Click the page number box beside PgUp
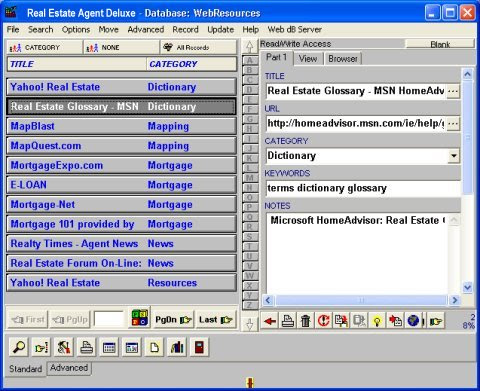The image size is (480, 391). click(x=109, y=319)
